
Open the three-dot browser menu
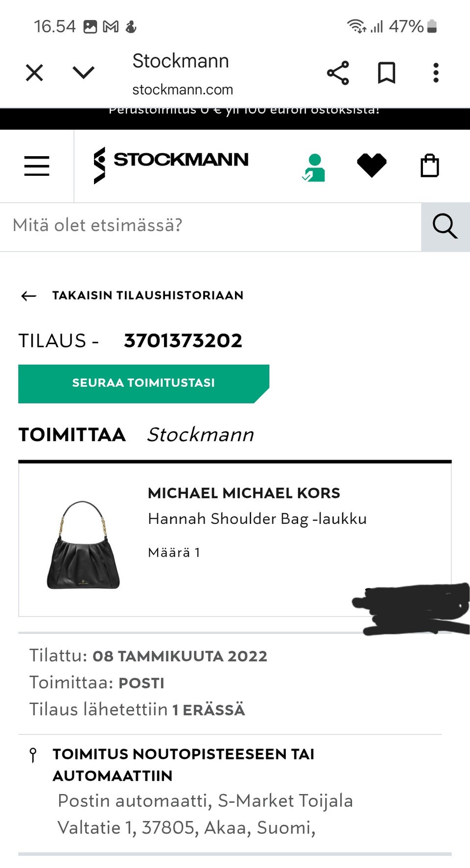click(x=435, y=72)
